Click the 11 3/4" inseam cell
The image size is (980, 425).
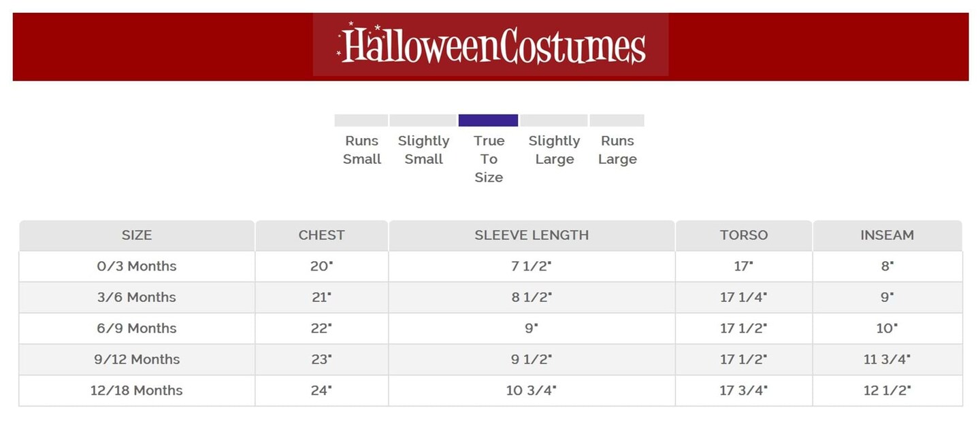[887, 360]
